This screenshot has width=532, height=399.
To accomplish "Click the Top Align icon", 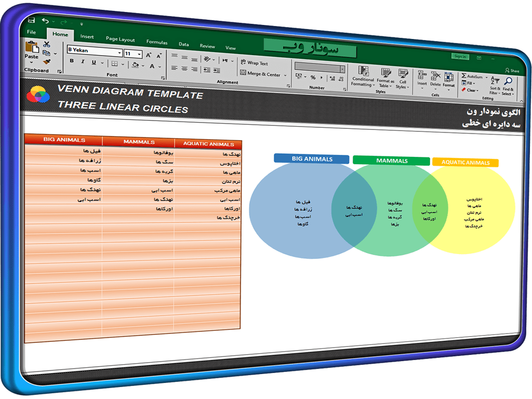I will coord(175,56).
